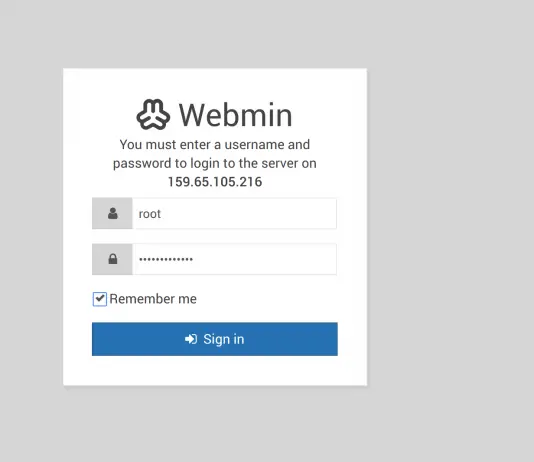Click the checkmark inside Remember me box
The height and width of the screenshot is (462, 534).
[x=100, y=299]
